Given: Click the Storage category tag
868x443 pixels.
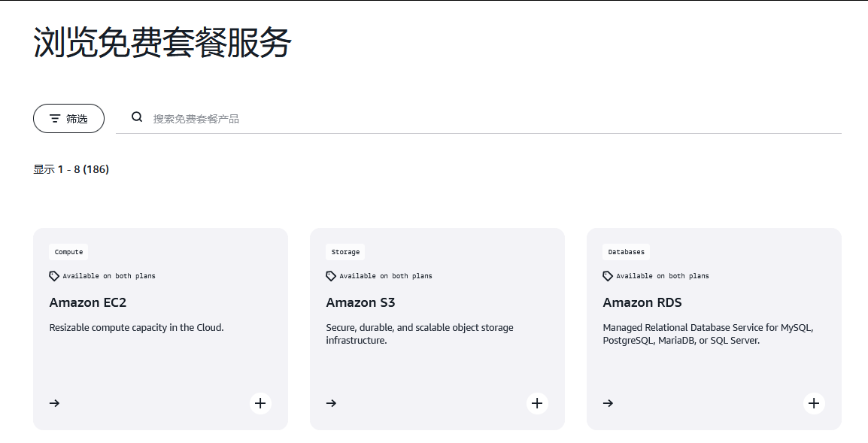Looking at the screenshot, I should coord(345,252).
